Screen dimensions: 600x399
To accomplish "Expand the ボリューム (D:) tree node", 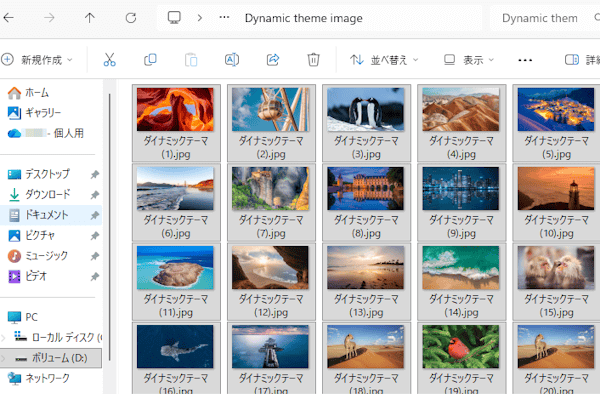I will (x=3, y=358).
